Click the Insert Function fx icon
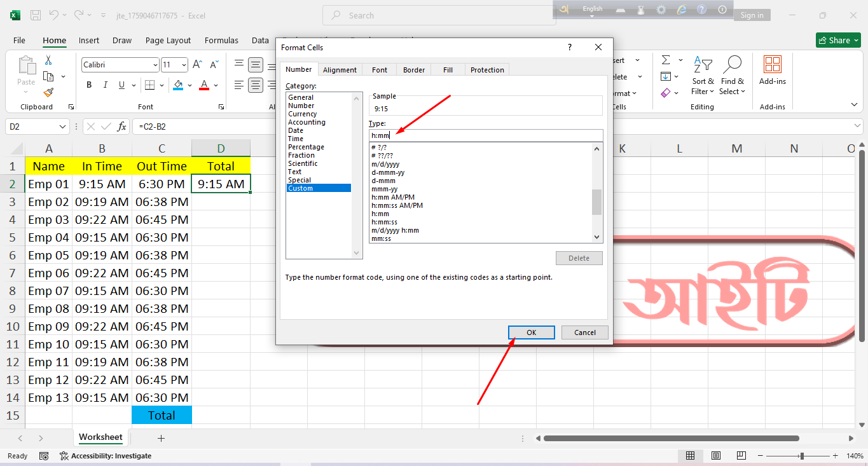The image size is (868, 466). (121, 127)
